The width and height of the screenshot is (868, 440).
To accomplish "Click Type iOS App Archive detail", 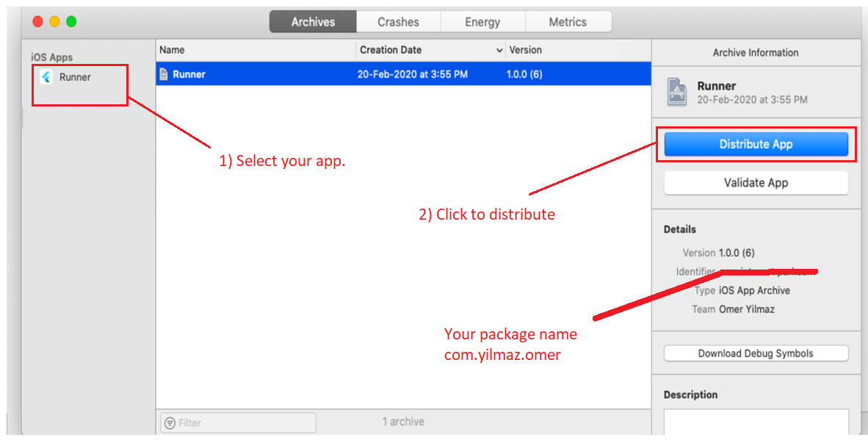I will pos(742,291).
